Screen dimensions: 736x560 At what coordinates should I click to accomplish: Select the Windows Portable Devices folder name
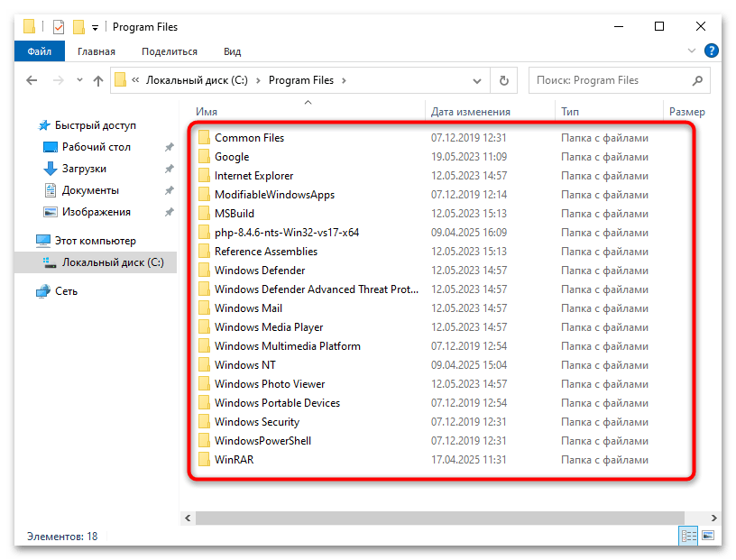coord(277,403)
